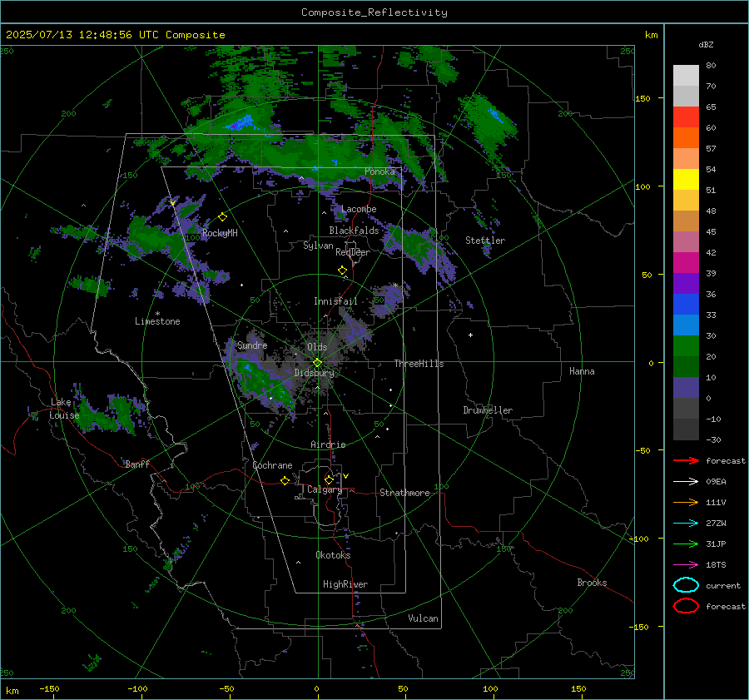
Task: Pick the green 31JP arrow legend icon
Action: coord(686,544)
